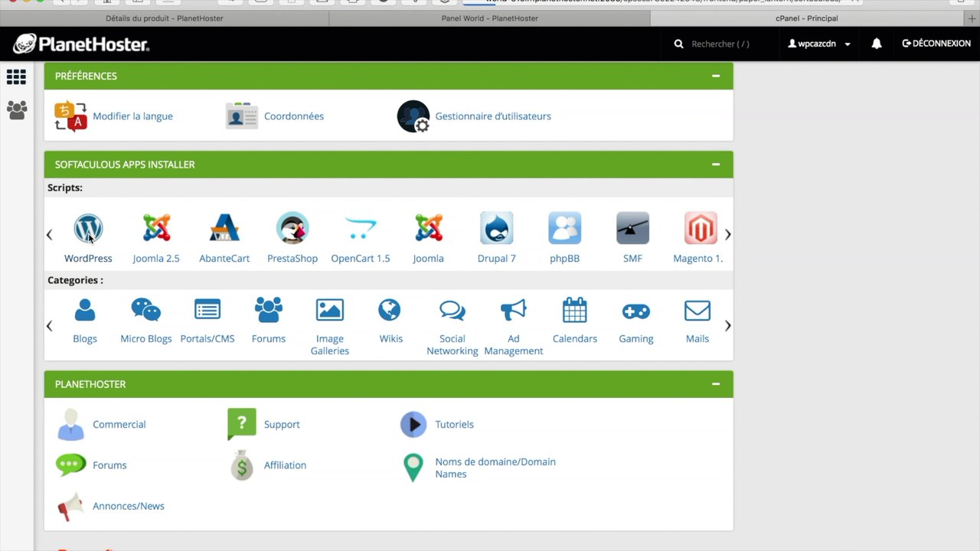
Task: Select the Joomla 2.5 script icon
Action: coord(156,228)
